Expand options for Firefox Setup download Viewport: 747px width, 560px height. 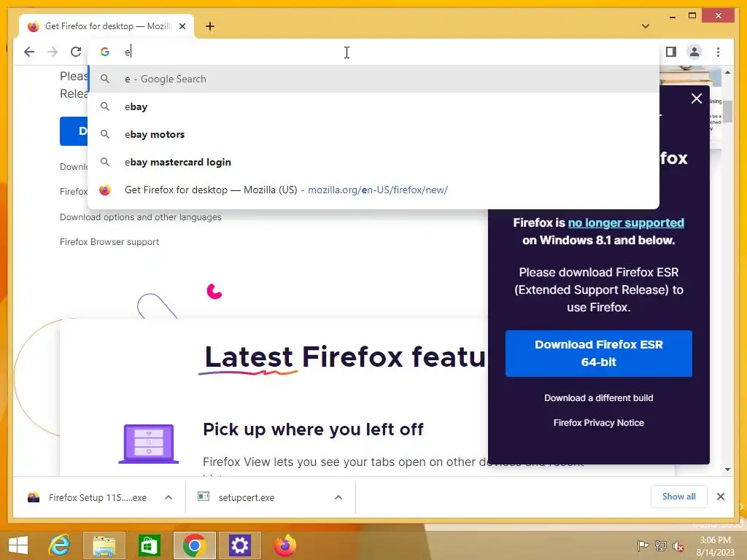pyautogui.click(x=169, y=497)
